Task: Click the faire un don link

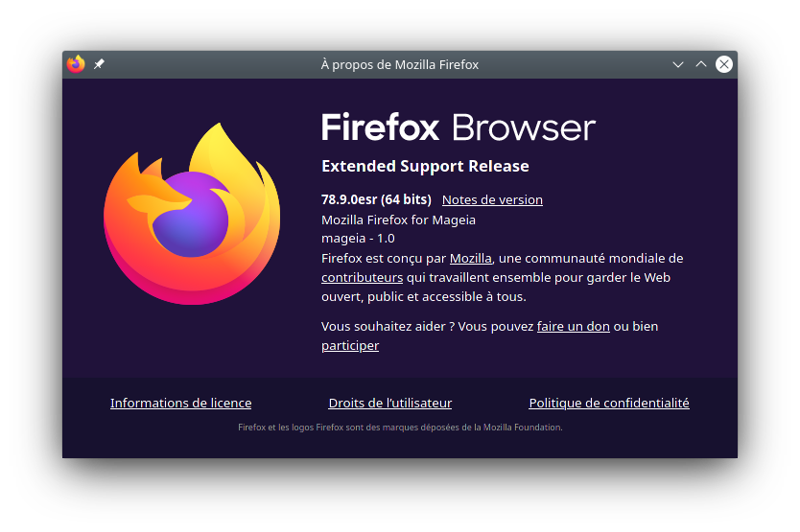Action: pyautogui.click(x=573, y=327)
